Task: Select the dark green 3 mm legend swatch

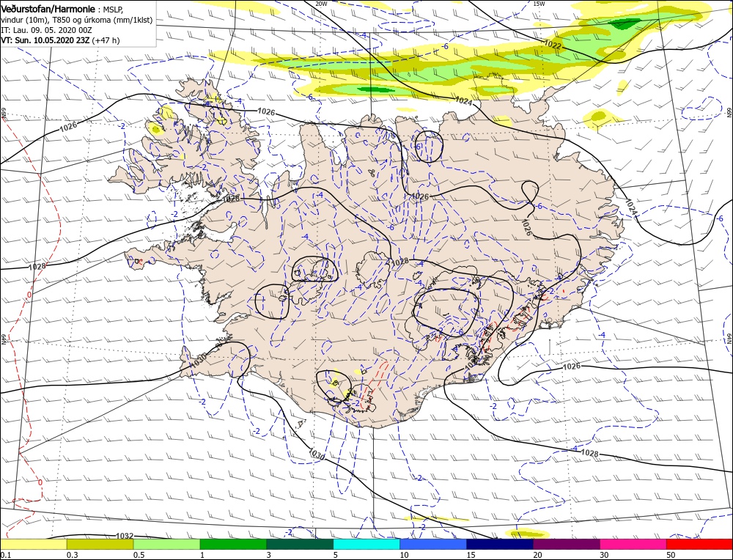Action: pos(300,544)
